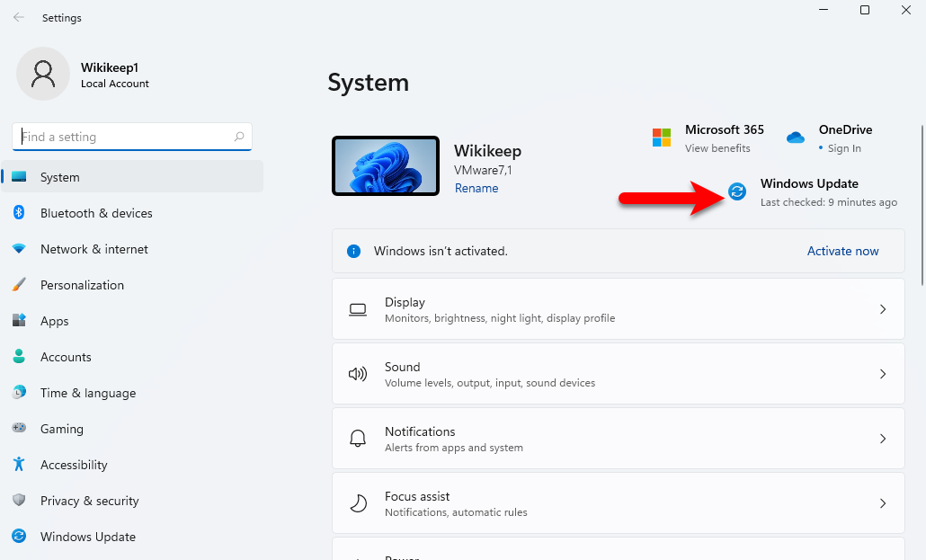Click the search magnifier icon
Screen dimensions: 926x560
(x=238, y=137)
